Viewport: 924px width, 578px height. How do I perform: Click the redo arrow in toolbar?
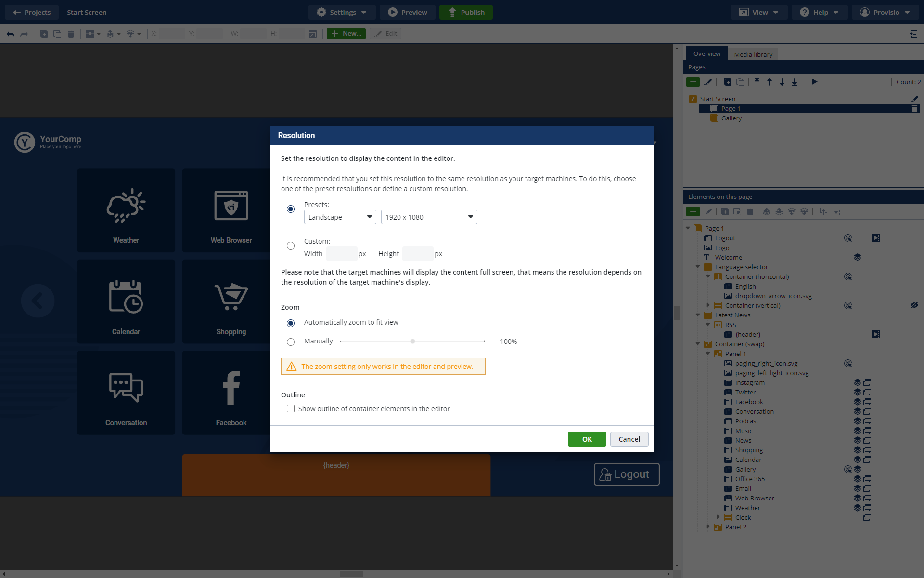[24, 34]
